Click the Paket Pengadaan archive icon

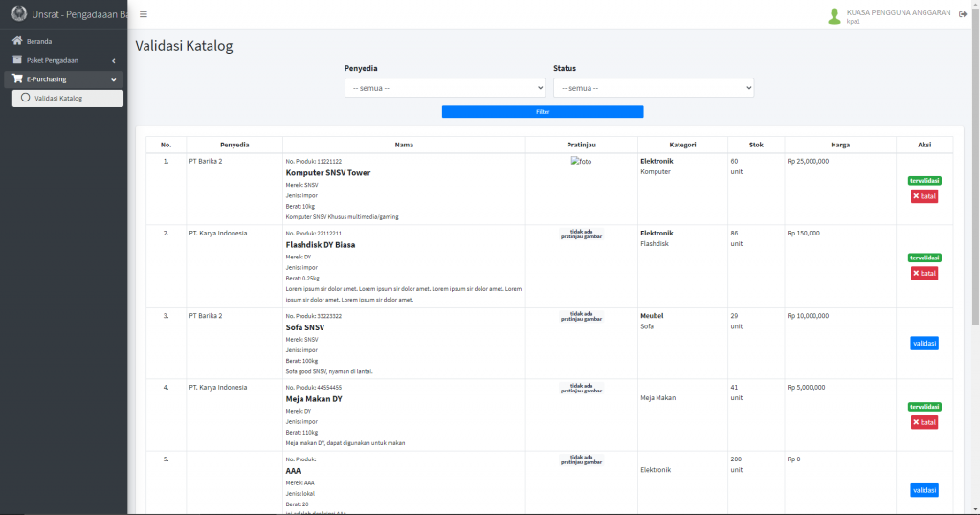click(16, 60)
